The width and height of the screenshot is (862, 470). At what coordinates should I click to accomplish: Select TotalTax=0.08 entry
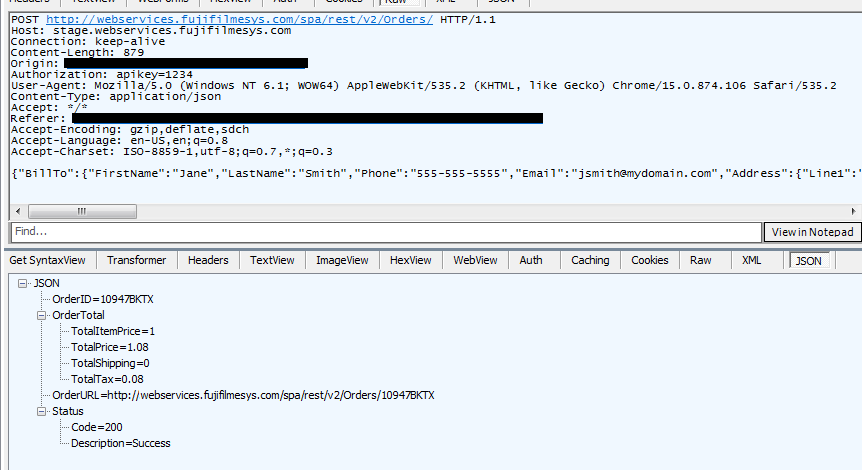107,379
